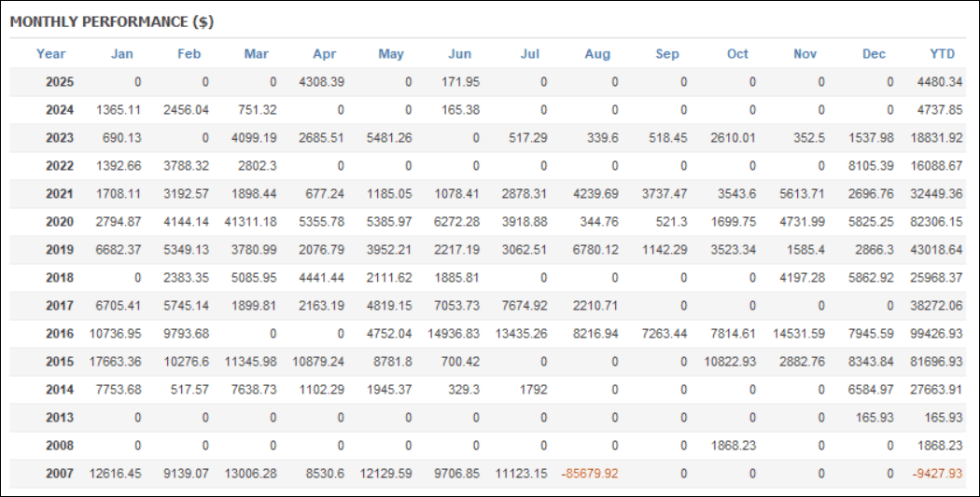
Task: Click the Jun column header
Action: (x=459, y=54)
